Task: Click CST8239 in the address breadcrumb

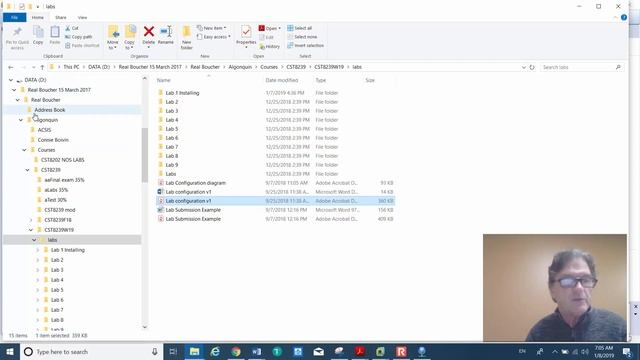Action: coord(296,67)
